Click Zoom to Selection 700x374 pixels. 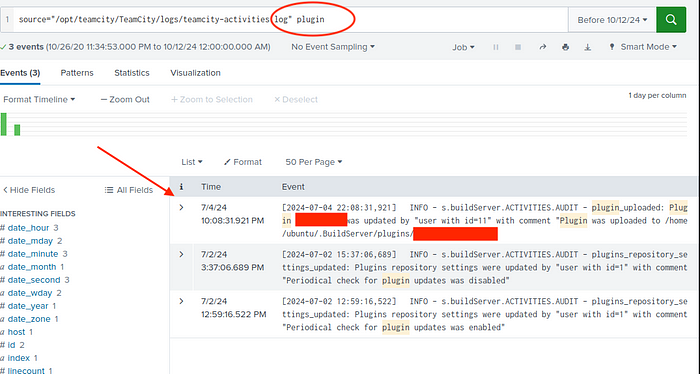point(212,100)
